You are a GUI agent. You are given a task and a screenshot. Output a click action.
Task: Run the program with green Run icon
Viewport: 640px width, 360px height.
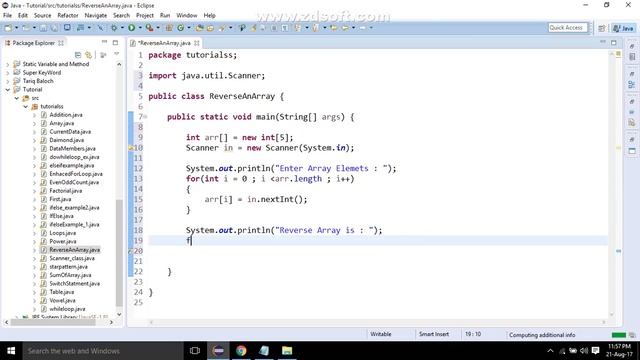[x=131, y=28]
